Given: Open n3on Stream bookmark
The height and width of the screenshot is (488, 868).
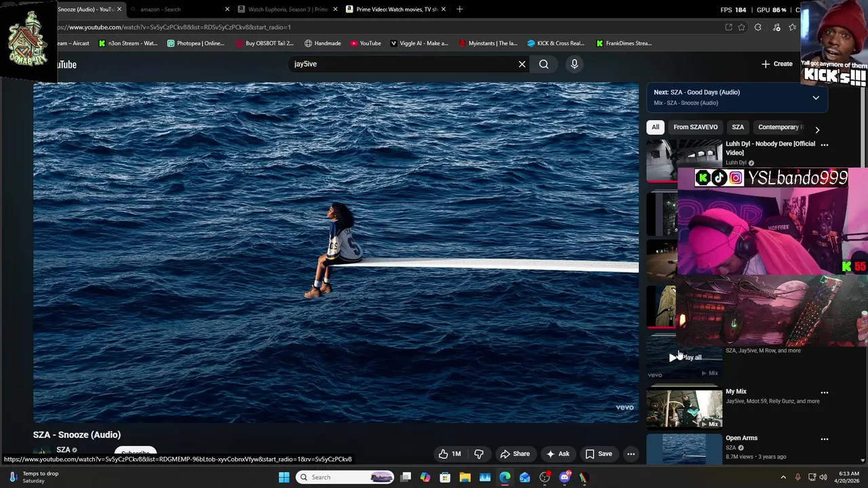Looking at the screenshot, I should pos(127,43).
